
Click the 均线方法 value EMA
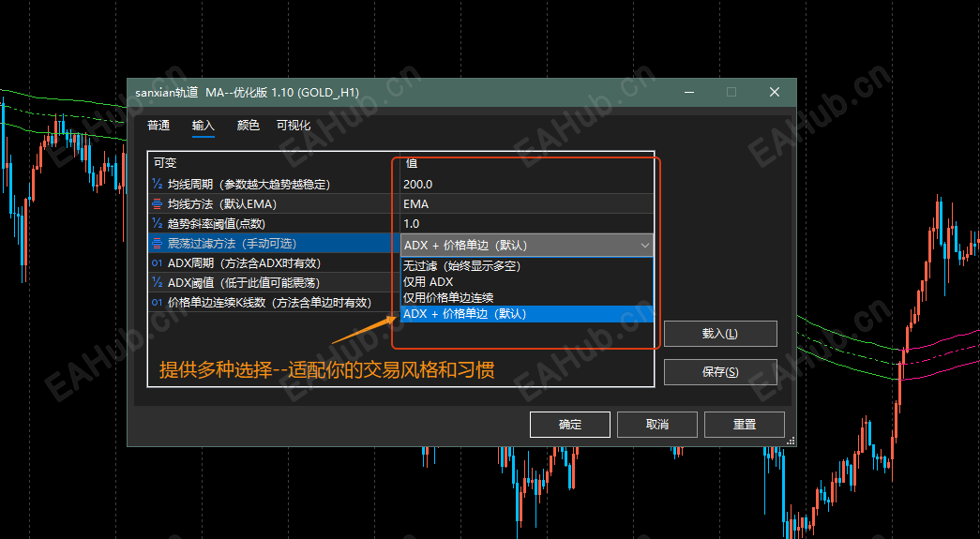[526, 204]
